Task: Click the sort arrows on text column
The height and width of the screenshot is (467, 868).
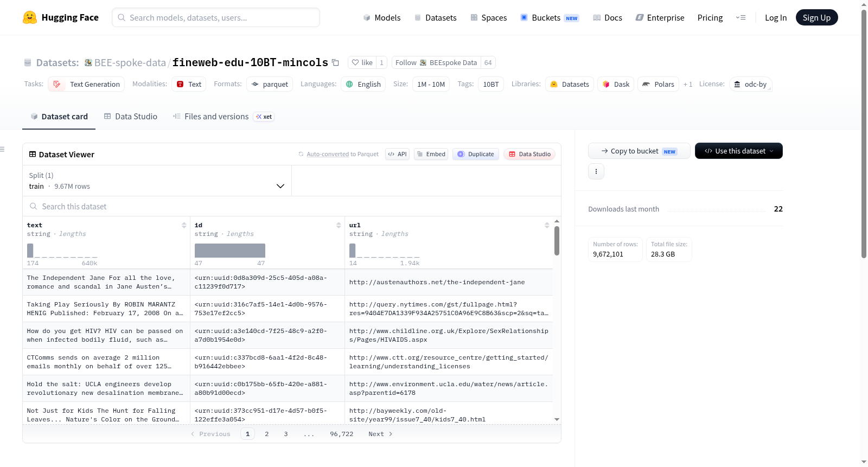Action: [x=184, y=225]
